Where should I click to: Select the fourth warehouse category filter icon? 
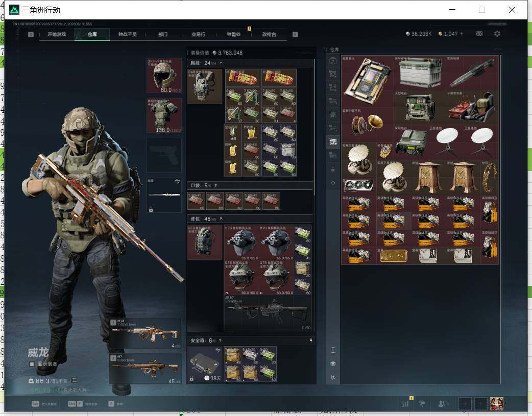[333, 101]
